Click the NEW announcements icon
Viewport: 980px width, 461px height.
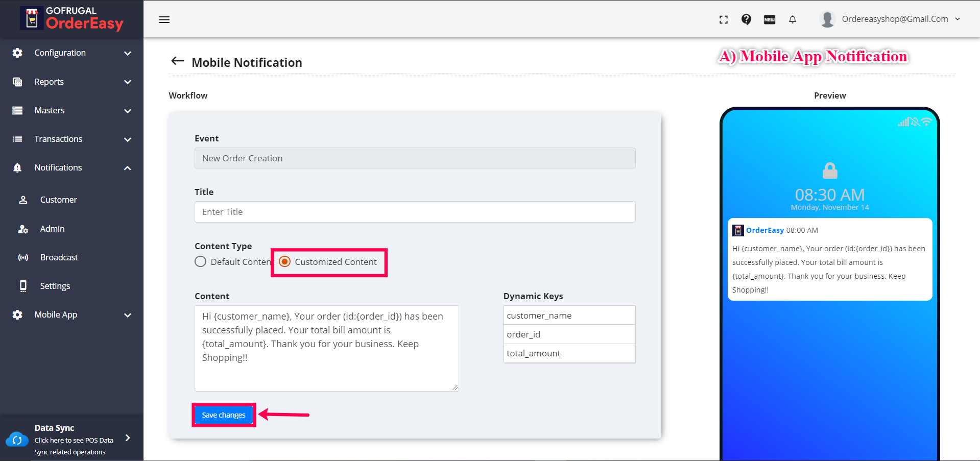pyautogui.click(x=769, y=19)
